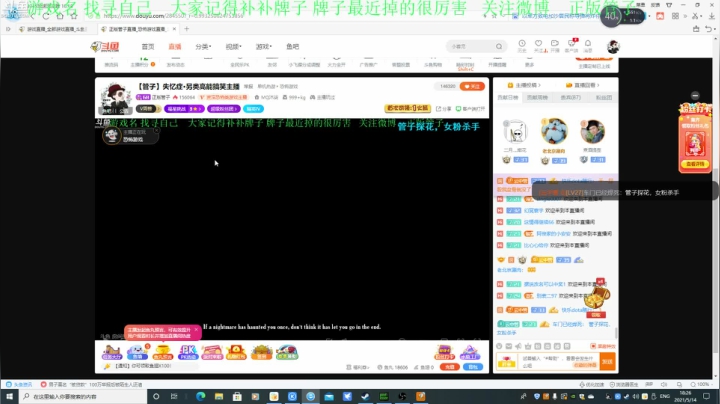The height and width of the screenshot is (404, 720).
Task: Expand the purple 福星挑战 star challenge pill
Action: pos(184,109)
